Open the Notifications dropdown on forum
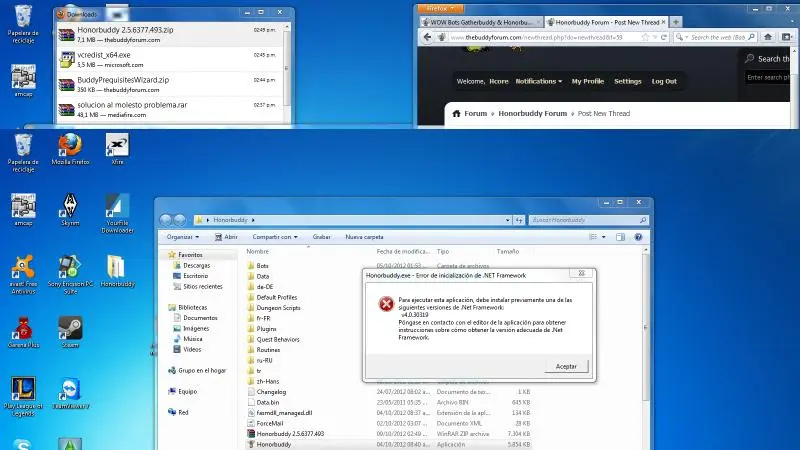 (x=538, y=81)
